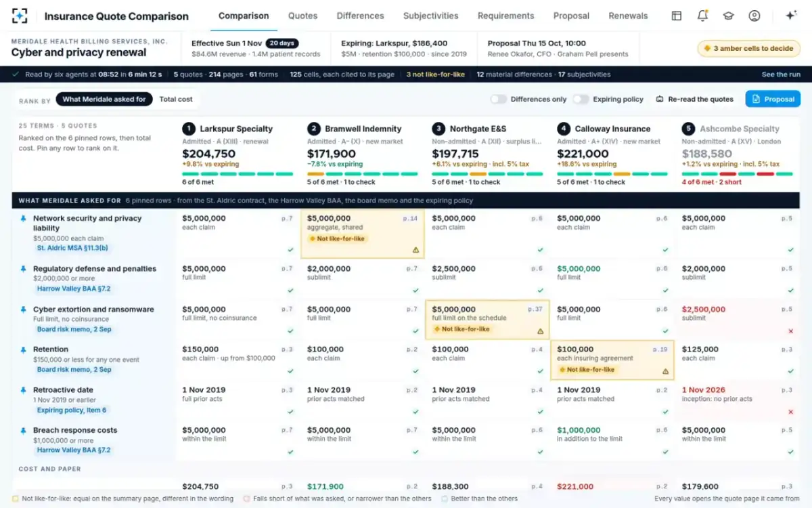Click the warning triangle in Bramwell's aggregate, shared cell

point(415,250)
